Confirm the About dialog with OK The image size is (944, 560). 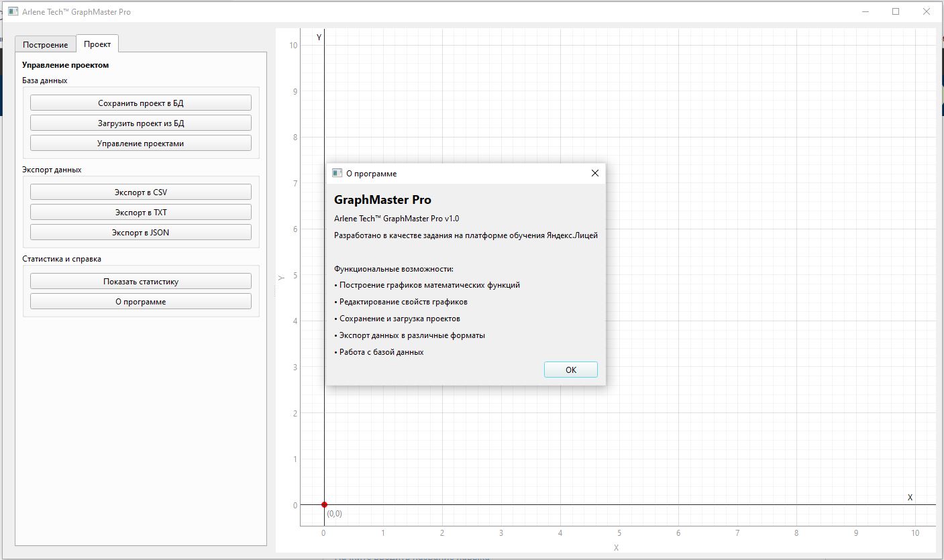click(571, 370)
